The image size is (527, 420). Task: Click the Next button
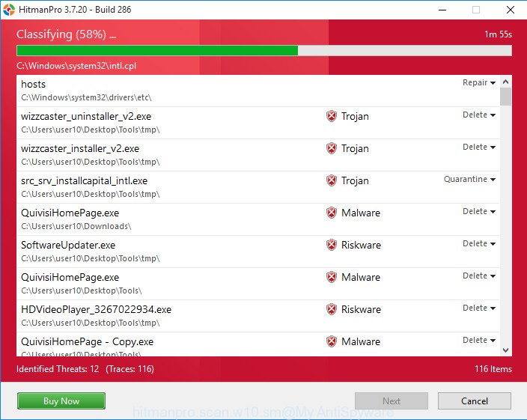click(392, 401)
